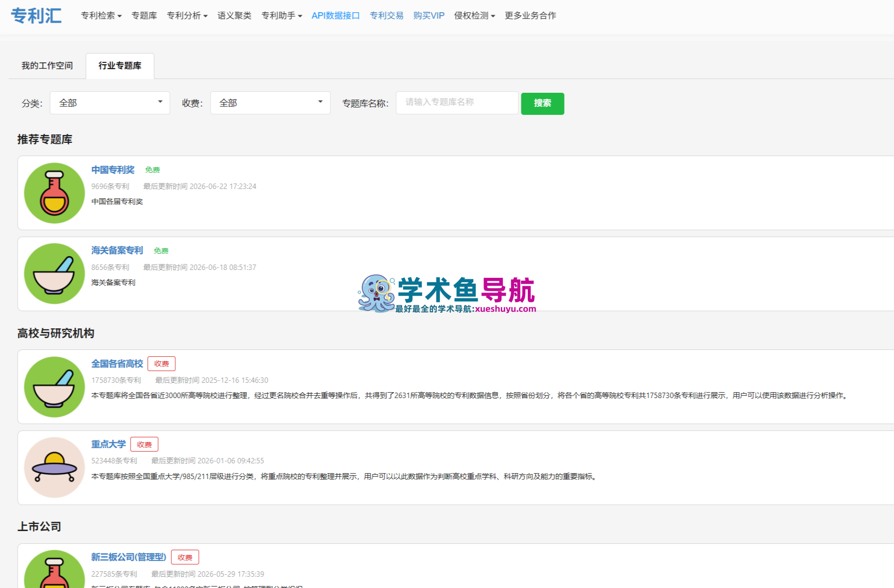Click update time 2026-06-22 17:23:24

(223, 187)
